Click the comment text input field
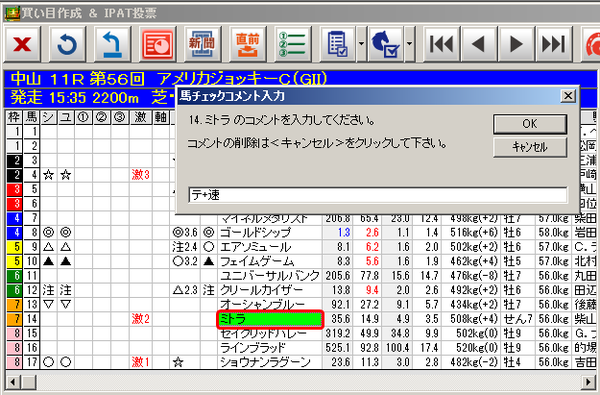The width and height of the screenshot is (600, 395). (378, 195)
